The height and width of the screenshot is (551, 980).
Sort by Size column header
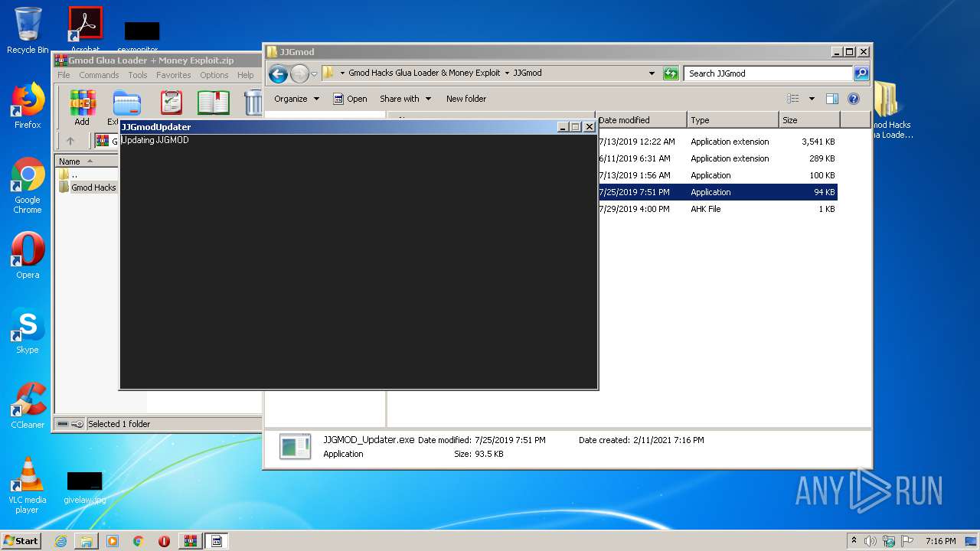click(808, 120)
